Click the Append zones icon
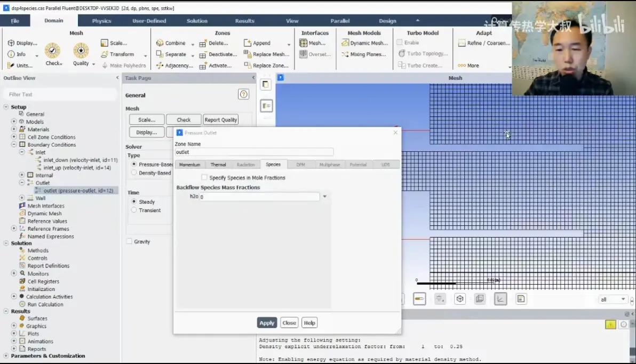The width and height of the screenshot is (636, 364). 247,43
